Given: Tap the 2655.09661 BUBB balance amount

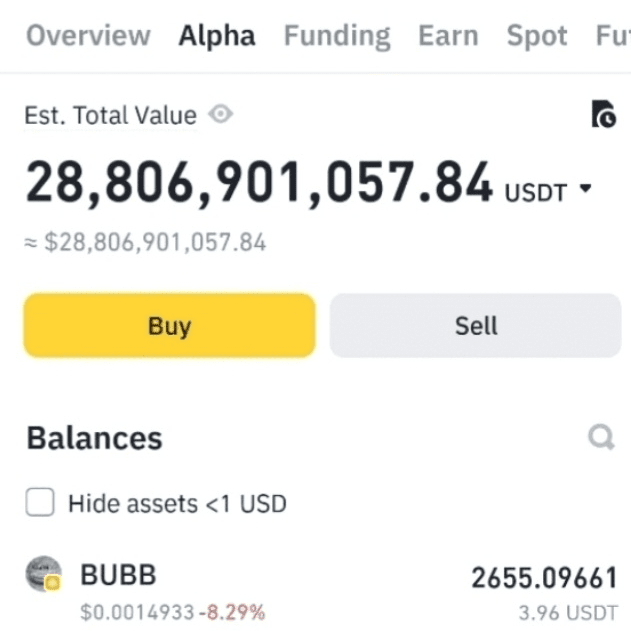Looking at the screenshot, I should coord(544,577).
